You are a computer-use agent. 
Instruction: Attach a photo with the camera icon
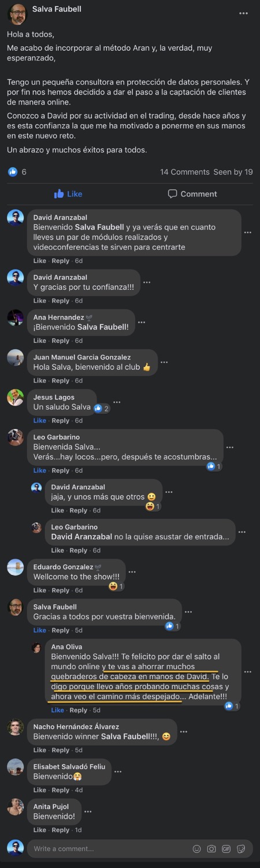point(211,849)
